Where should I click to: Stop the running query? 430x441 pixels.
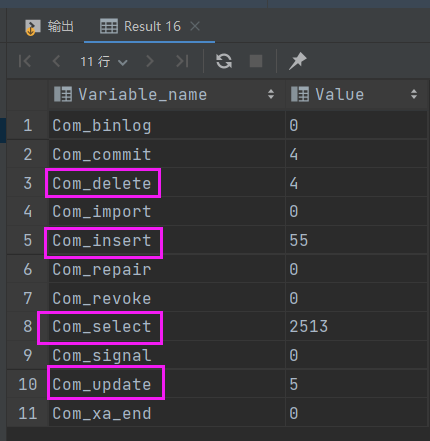pyautogui.click(x=256, y=61)
